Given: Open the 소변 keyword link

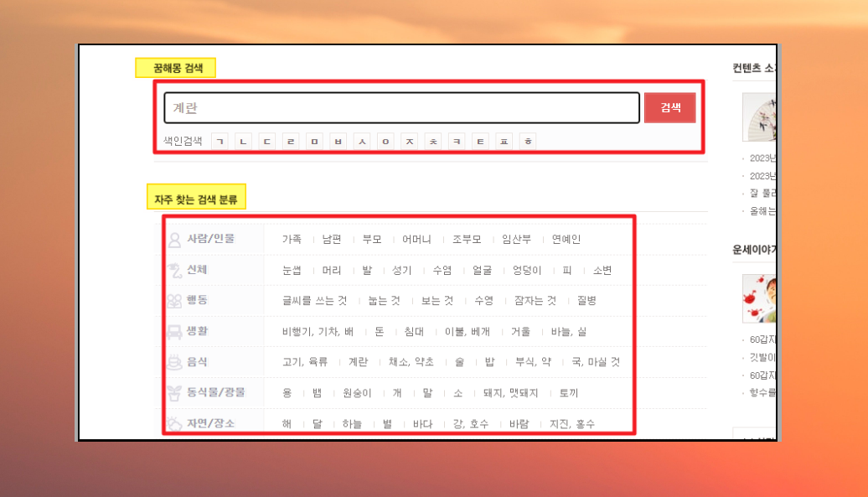Looking at the screenshot, I should click(602, 270).
